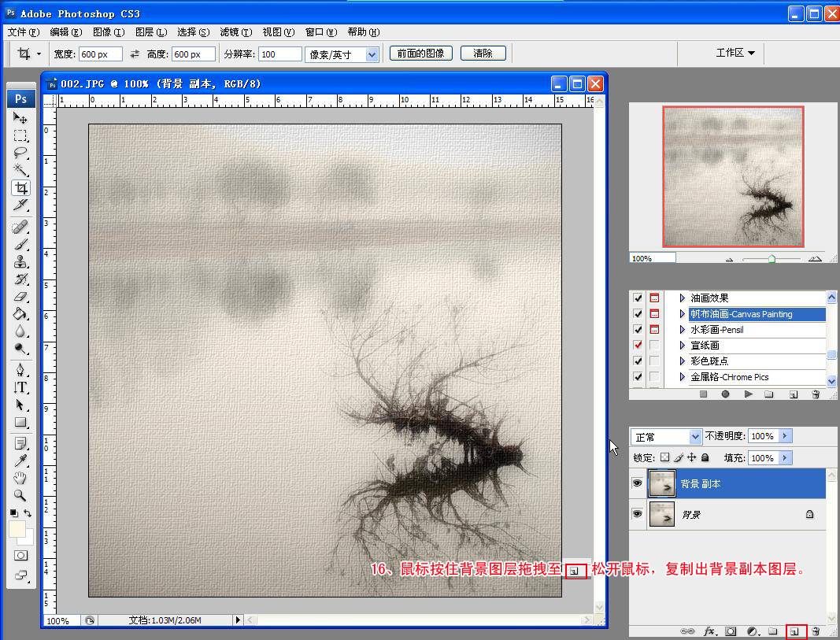Image resolution: width=840 pixels, height=640 pixels.
Task: Open the 文件 menu
Action: [24, 32]
